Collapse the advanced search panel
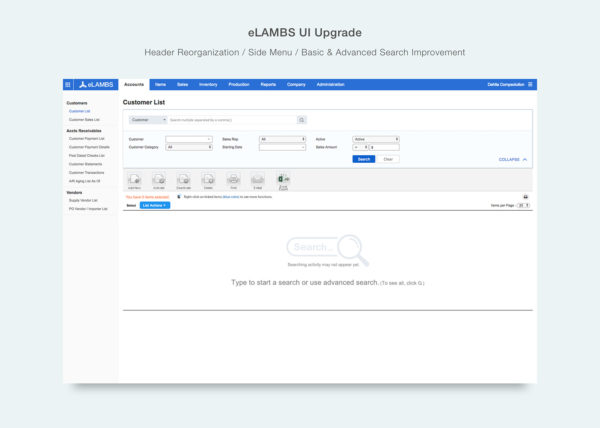 pyautogui.click(x=513, y=159)
